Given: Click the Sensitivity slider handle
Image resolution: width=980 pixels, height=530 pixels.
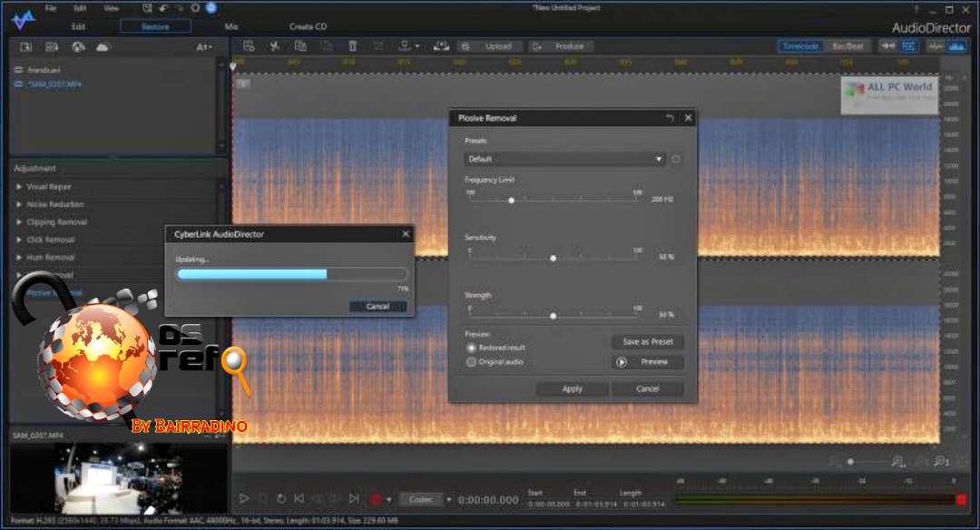Looking at the screenshot, I should tap(554, 258).
